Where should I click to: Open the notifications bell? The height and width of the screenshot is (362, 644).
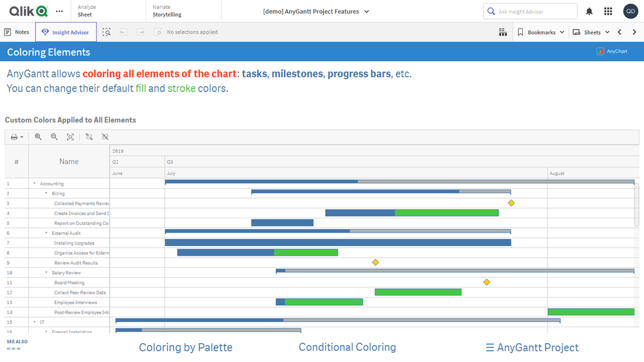589,12
